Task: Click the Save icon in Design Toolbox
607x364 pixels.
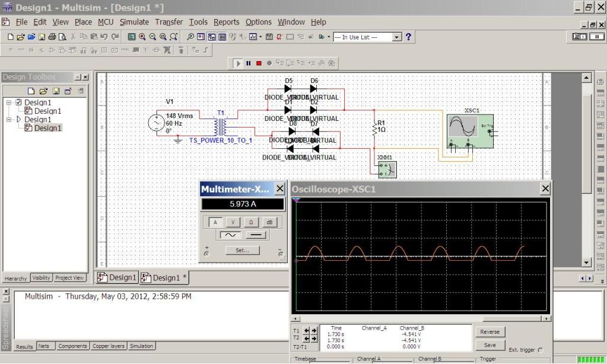Action: 56,91
